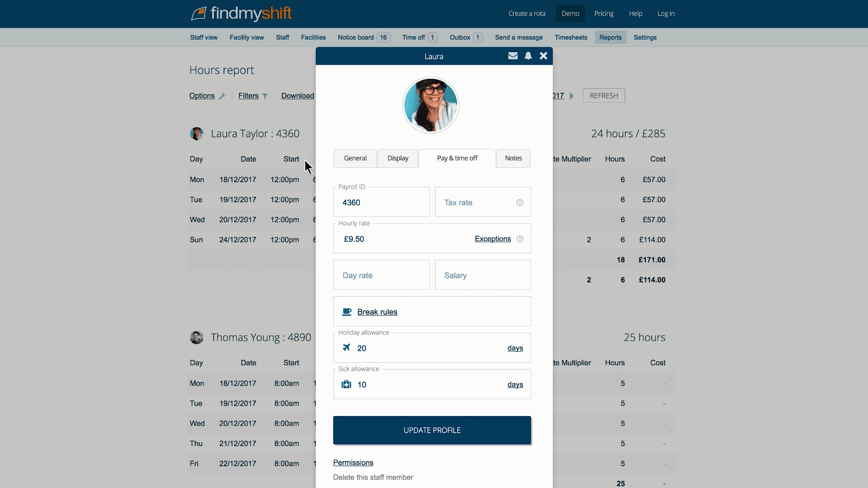Open the Options link in Hours report

tap(202, 96)
